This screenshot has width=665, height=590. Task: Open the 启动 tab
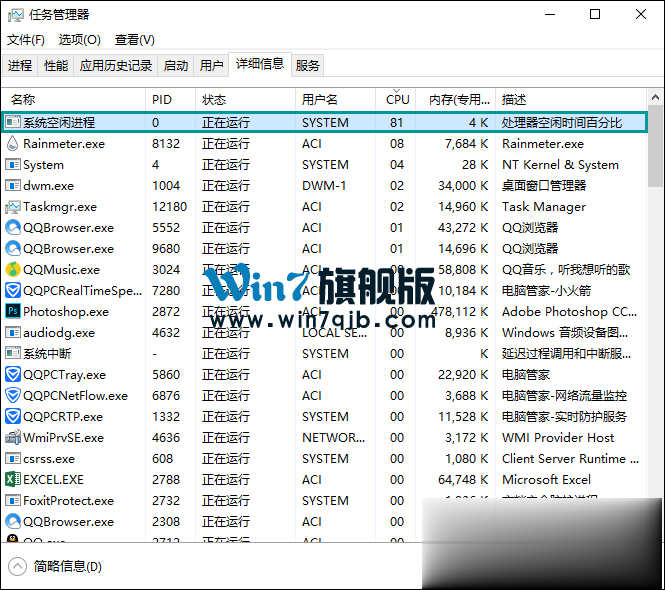(x=176, y=66)
